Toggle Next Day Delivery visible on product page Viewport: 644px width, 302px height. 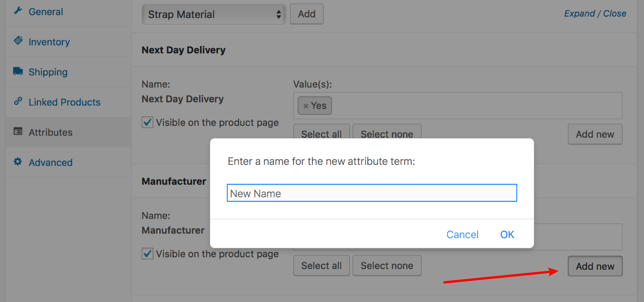pos(148,123)
